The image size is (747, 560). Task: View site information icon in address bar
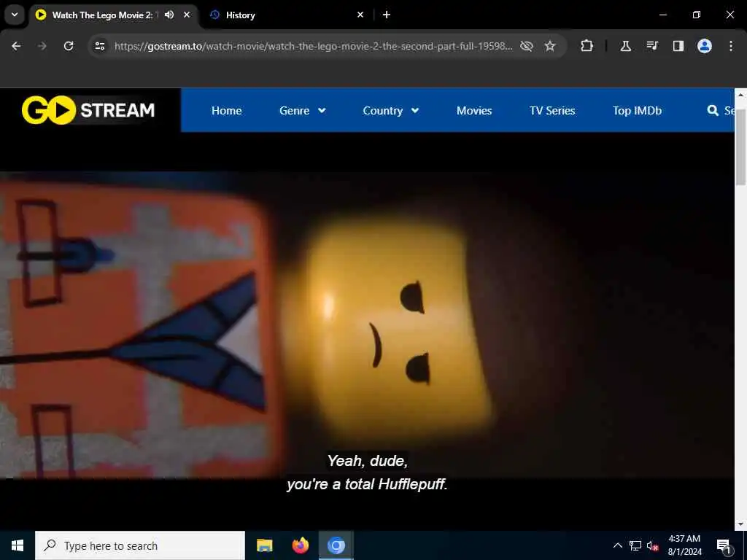99,46
